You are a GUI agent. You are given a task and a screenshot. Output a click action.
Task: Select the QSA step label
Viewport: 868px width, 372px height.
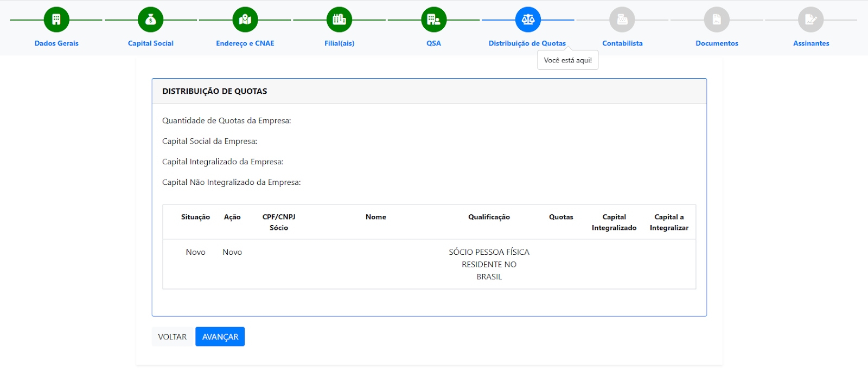click(434, 43)
